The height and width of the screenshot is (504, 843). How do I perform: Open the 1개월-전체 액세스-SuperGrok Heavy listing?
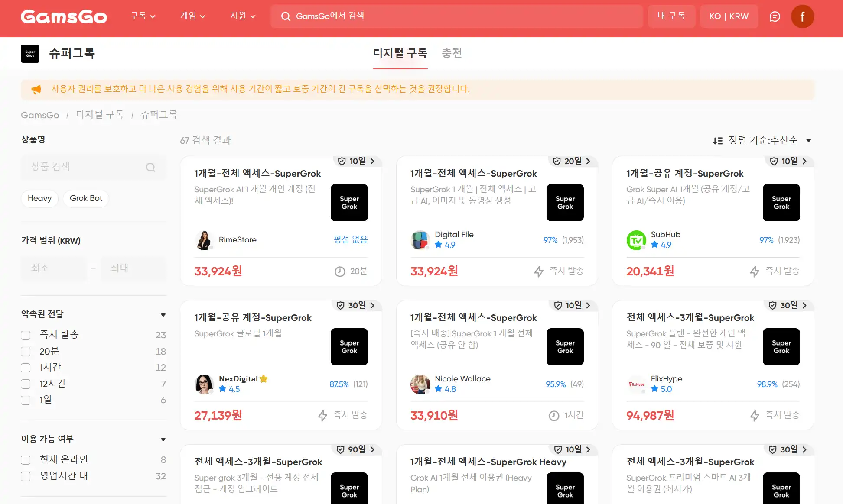(488, 462)
